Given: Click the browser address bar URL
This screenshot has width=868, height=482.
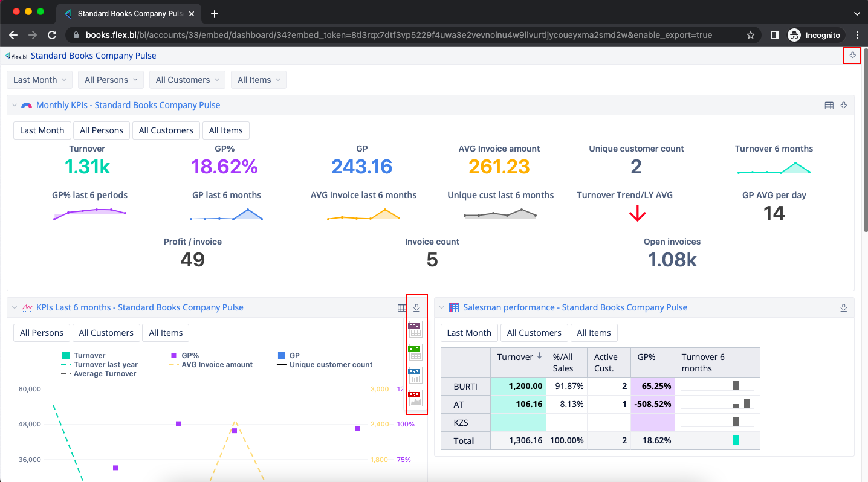Looking at the screenshot, I should 399,35.
